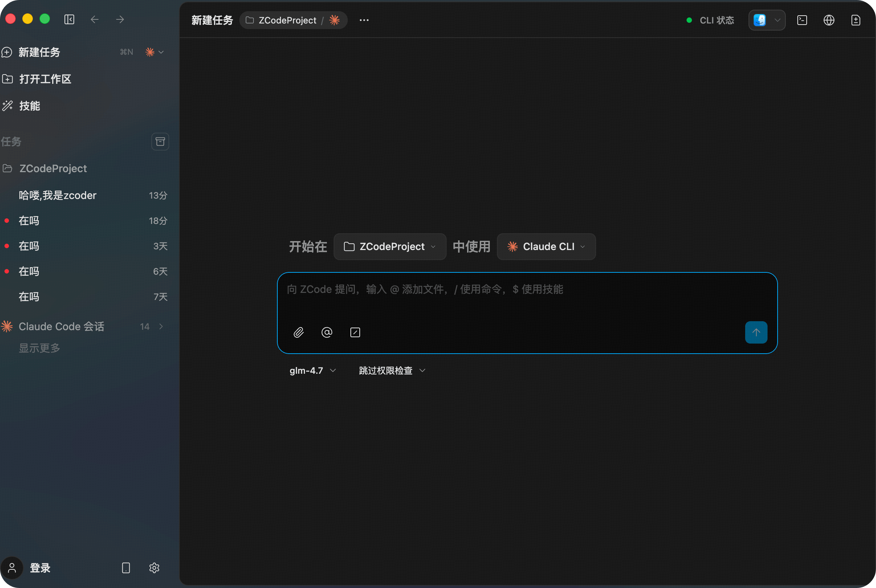
Task: Click the mobile device icon near 登录
Action: pos(126,568)
